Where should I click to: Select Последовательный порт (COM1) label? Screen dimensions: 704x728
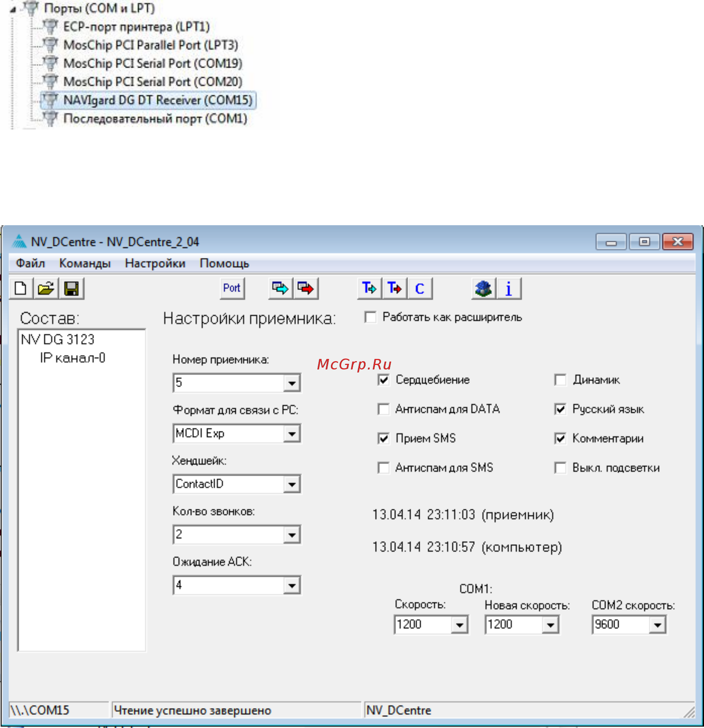(x=155, y=119)
